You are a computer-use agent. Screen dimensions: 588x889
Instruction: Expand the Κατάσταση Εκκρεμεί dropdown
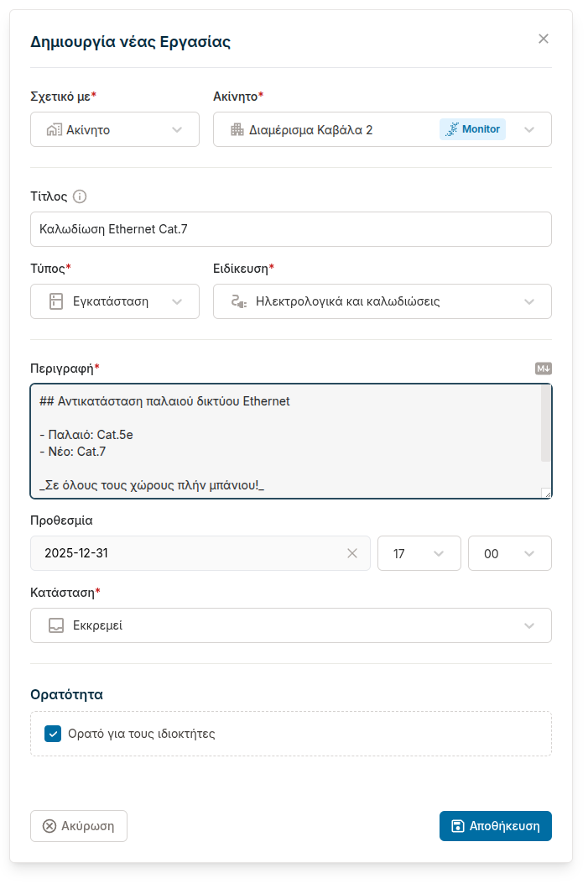coord(290,625)
